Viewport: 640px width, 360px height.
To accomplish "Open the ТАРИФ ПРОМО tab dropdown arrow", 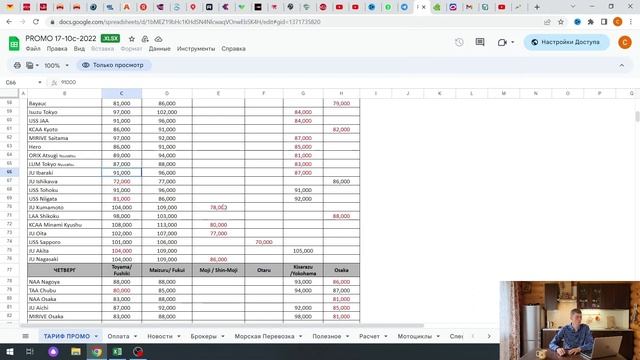I will tap(96, 336).
